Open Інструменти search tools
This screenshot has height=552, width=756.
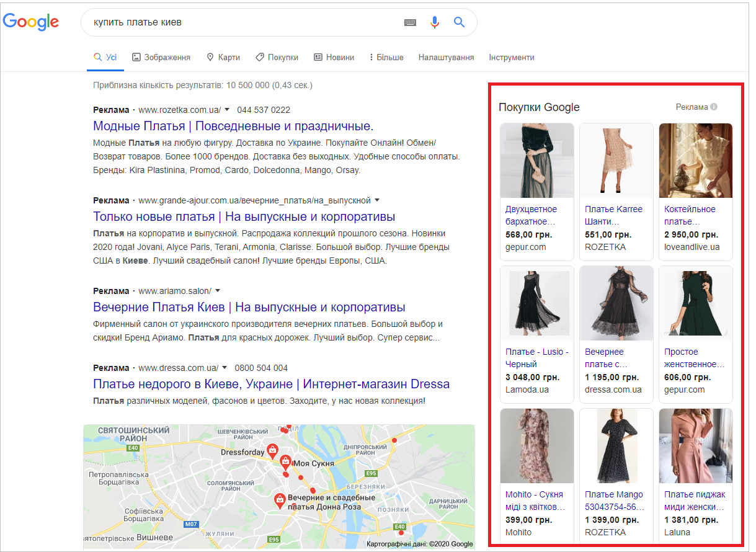[512, 57]
